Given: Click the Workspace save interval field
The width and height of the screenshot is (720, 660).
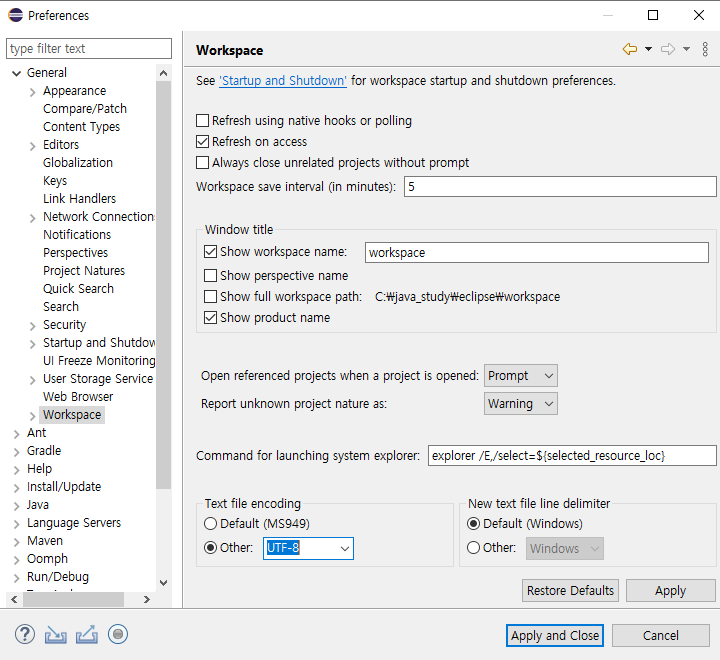Looking at the screenshot, I should click(x=560, y=186).
